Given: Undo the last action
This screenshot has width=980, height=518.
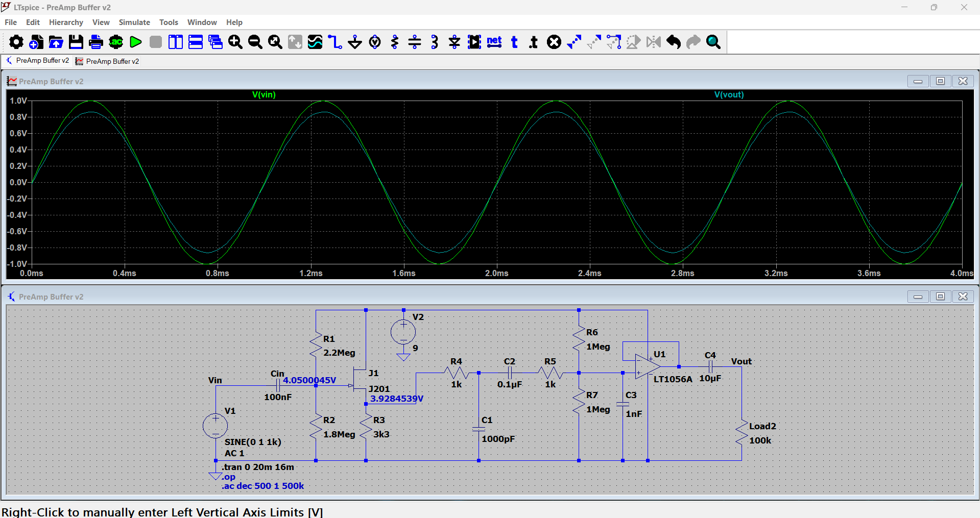Looking at the screenshot, I should point(674,42).
